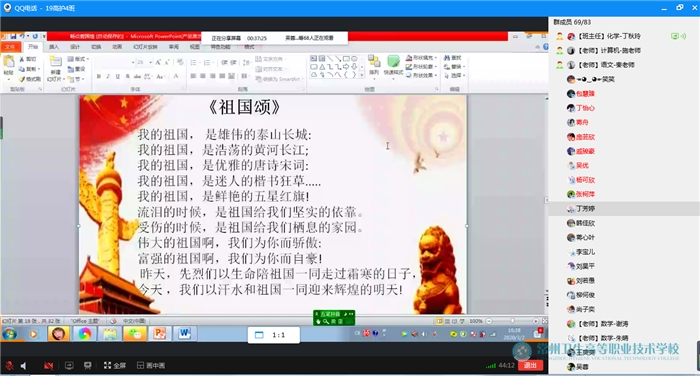Click the PowerPoint icon in taskbar
700x376 pixels.
click(159, 334)
